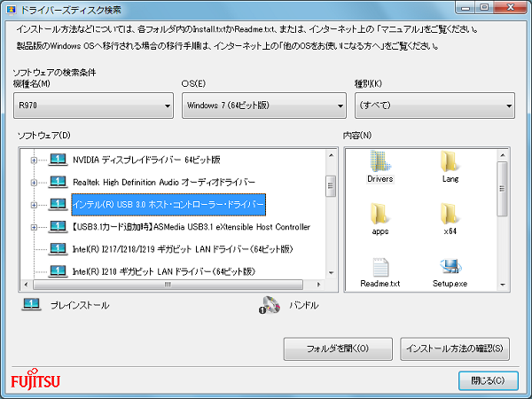Click the Readme.txt file icon
The width and height of the screenshot is (532, 399).
click(379, 268)
